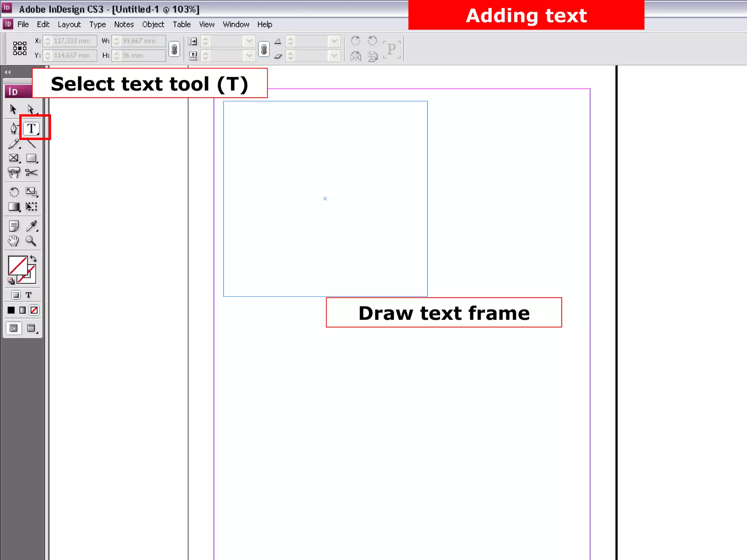747x560 pixels.
Task: Toggle Formatting affects container button
Action: [16, 295]
